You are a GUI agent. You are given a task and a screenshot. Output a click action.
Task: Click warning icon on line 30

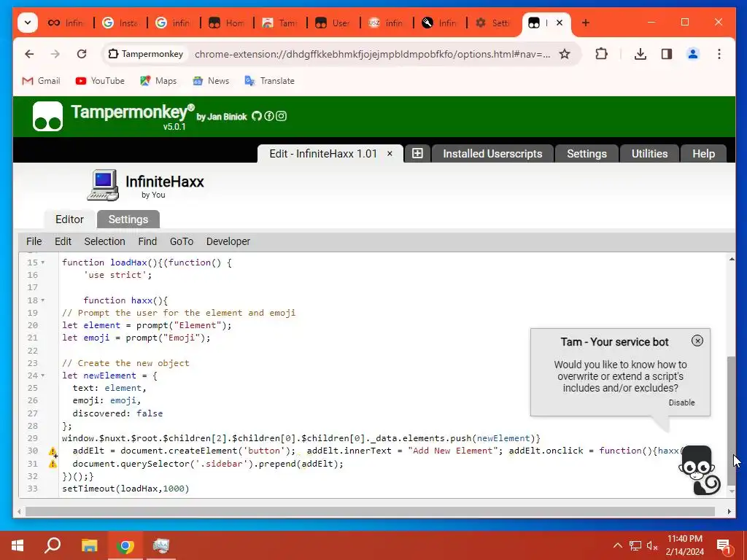(53, 451)
